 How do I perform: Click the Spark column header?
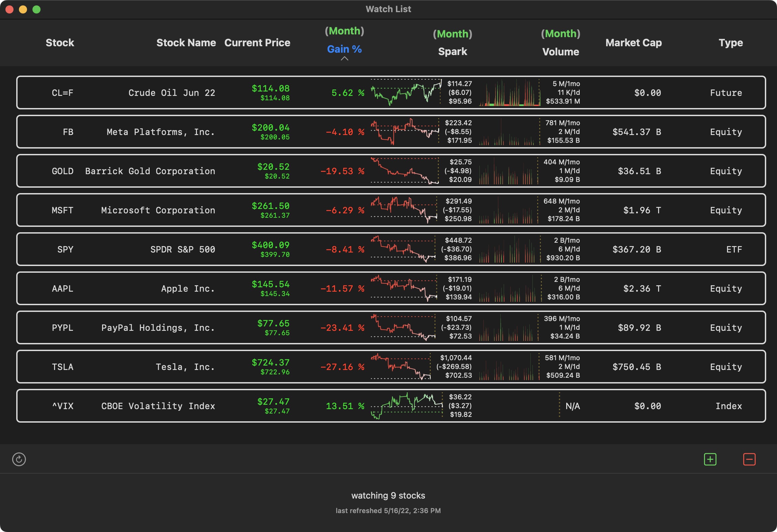453,51
